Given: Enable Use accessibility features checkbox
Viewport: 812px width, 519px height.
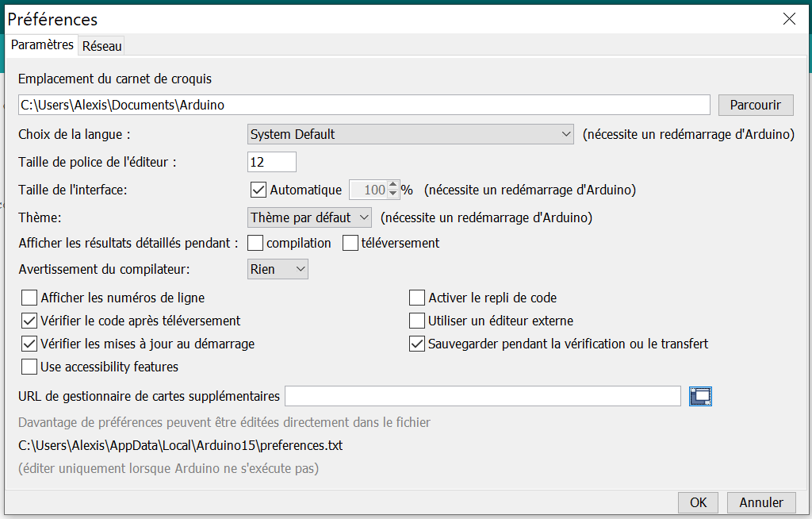Looking at the screenshot, I should click(29, 367).
